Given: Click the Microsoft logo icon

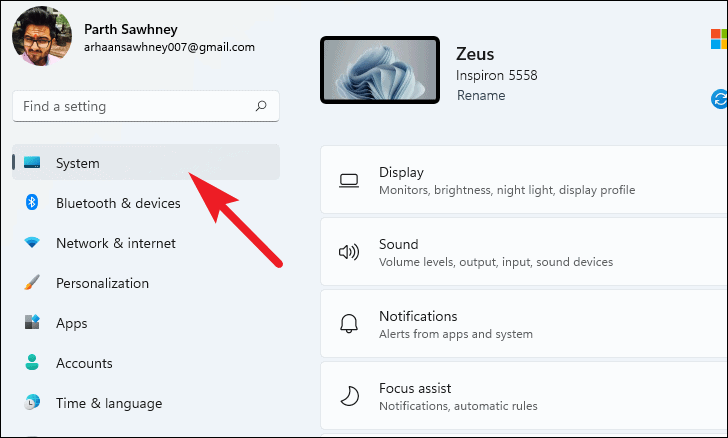Looking at the screenshot, I should [719, 39].
